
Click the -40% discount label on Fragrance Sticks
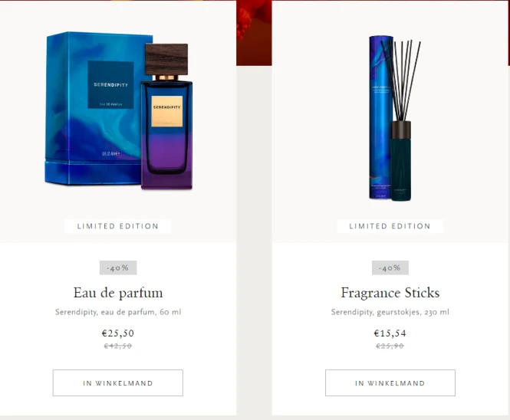[x=390, y=267]
